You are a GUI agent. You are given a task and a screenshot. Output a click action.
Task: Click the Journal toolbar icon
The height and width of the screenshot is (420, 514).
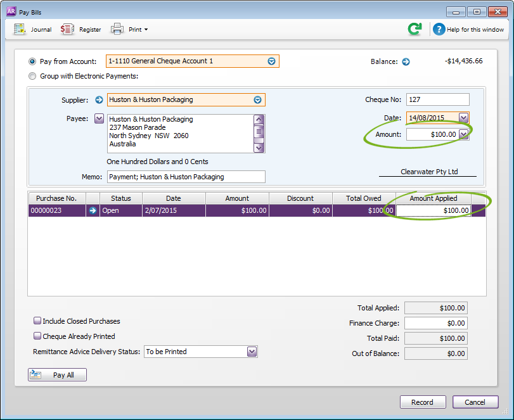click(x=20, y=29)
